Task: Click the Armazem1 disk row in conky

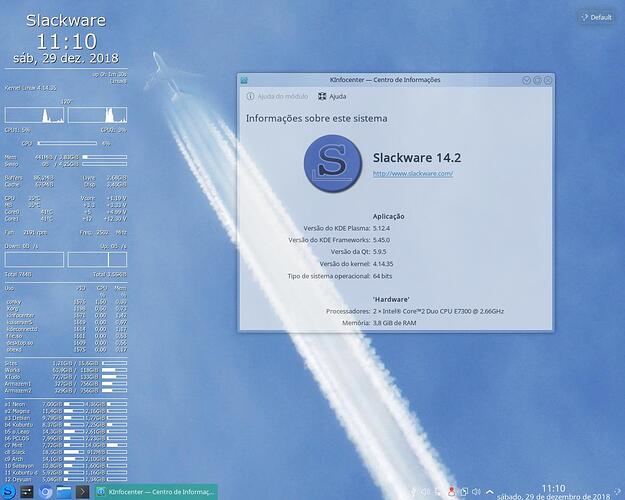Action: 66,384
